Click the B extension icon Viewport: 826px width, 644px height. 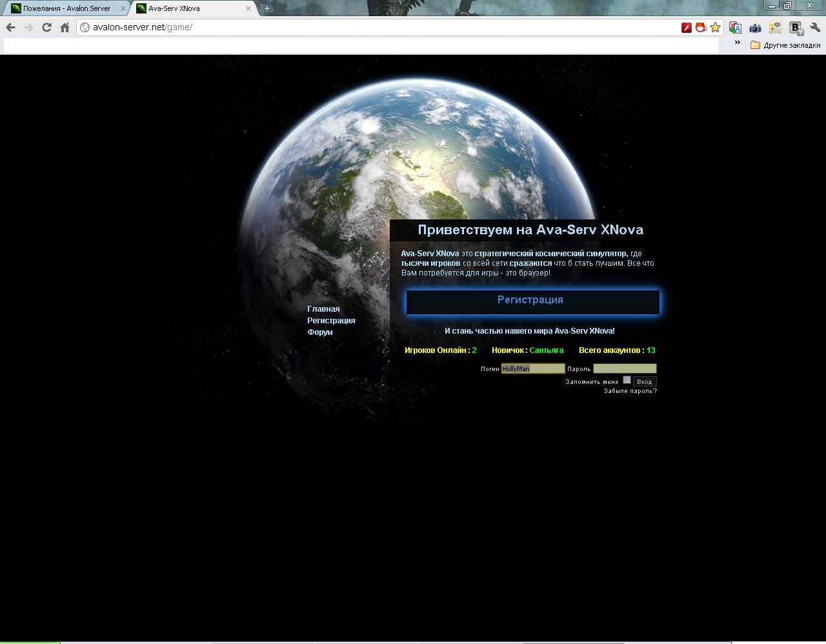[796, 27]
